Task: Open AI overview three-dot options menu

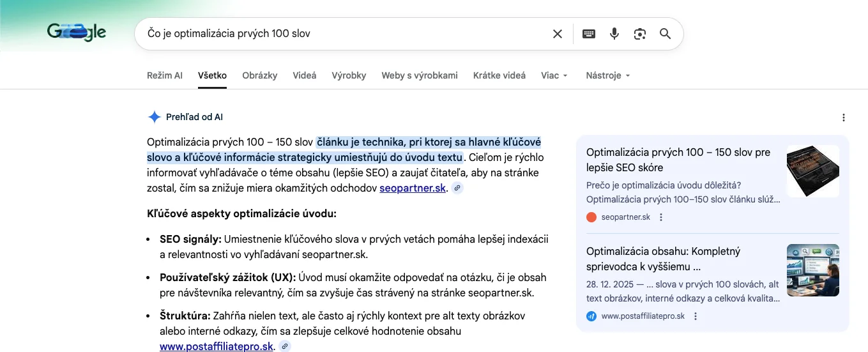Action: click(x=844, y=118)
